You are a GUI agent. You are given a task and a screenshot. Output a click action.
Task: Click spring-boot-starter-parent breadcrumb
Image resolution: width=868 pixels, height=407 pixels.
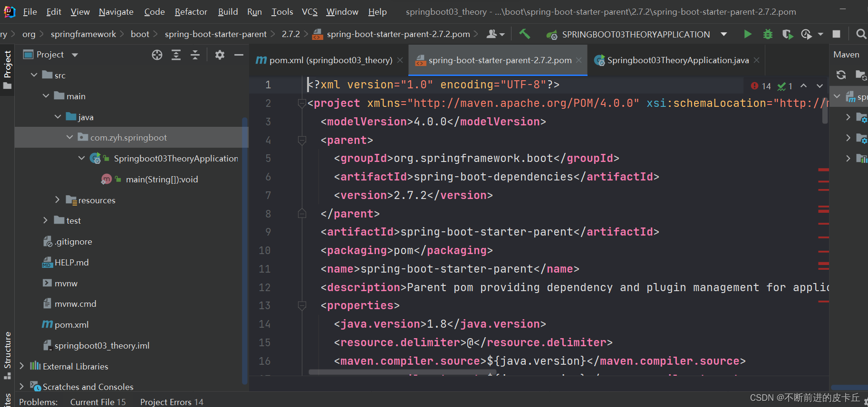point(216,34)
